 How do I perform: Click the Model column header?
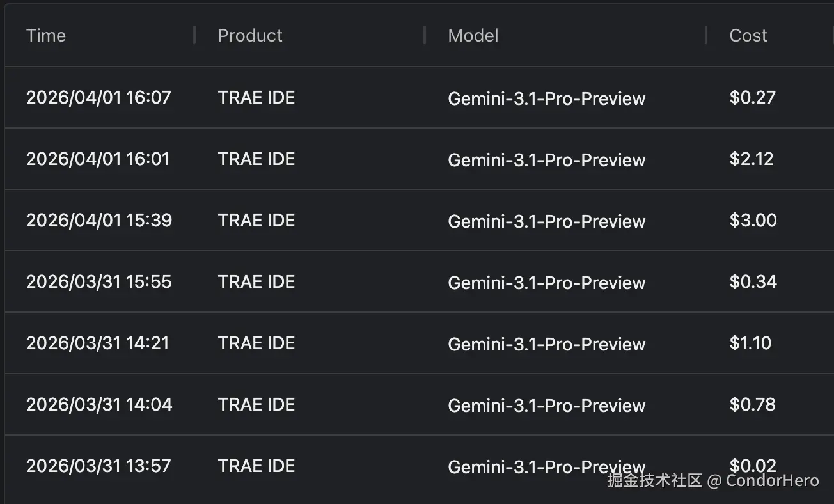click(x=473, y=36)
